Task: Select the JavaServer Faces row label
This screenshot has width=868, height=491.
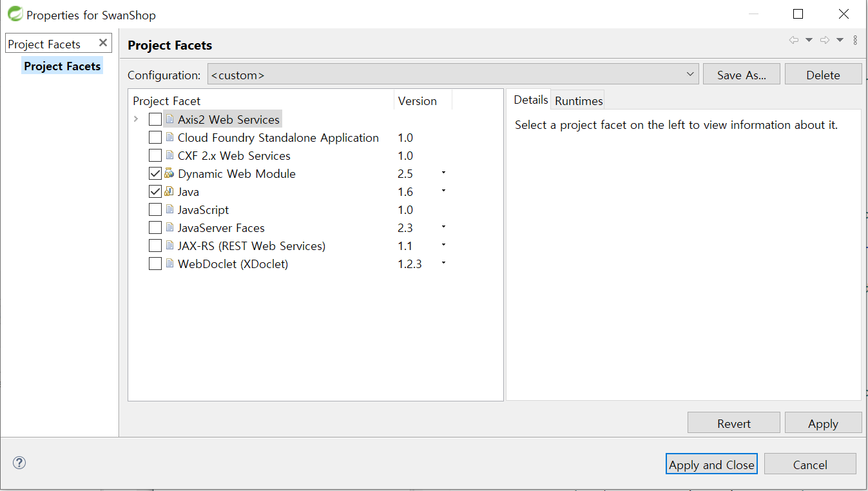Action: (221, 227)
